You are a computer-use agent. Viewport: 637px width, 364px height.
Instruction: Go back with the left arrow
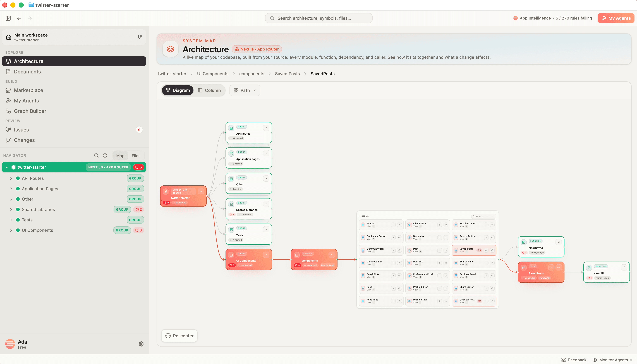pos(19,18)
